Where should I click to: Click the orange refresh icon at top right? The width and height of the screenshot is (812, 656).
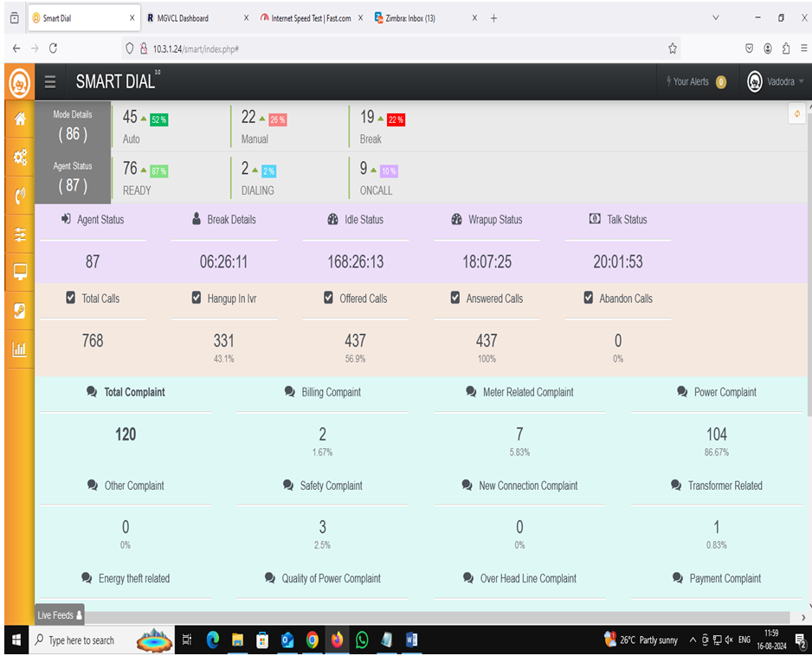point(796,114)
